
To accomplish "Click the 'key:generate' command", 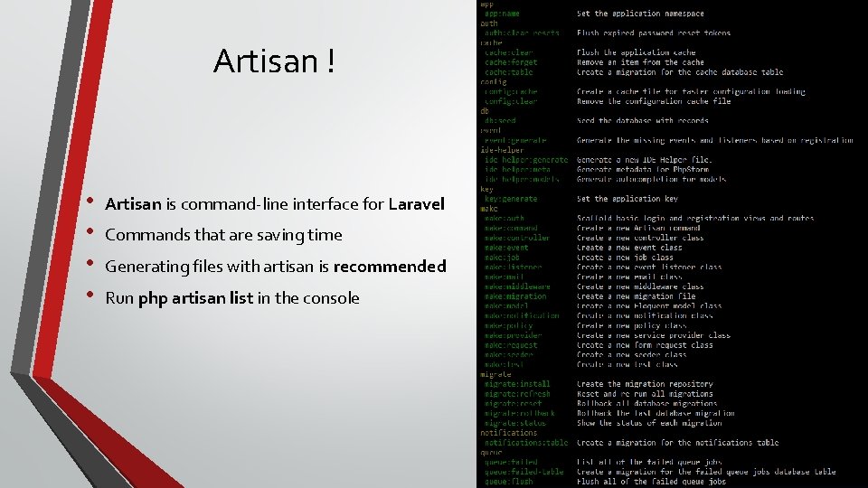I will pyautogui.click(x=511, y=199).
